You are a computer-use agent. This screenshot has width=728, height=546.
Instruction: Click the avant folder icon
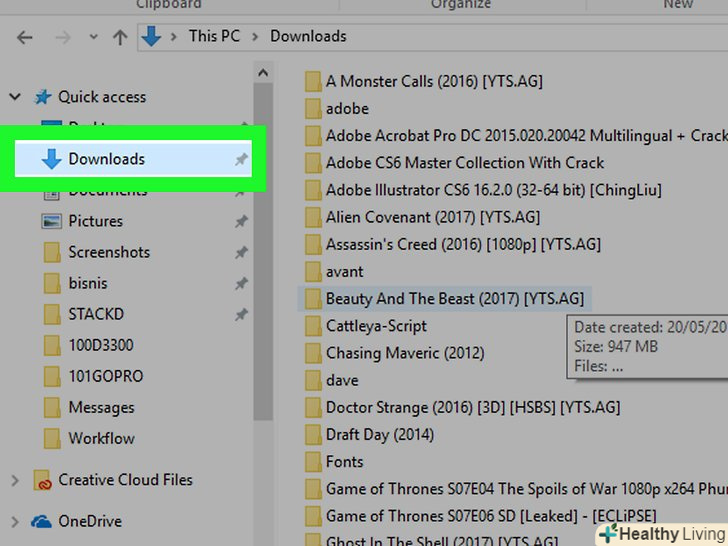pyautogui.click(x=313, y=272)
